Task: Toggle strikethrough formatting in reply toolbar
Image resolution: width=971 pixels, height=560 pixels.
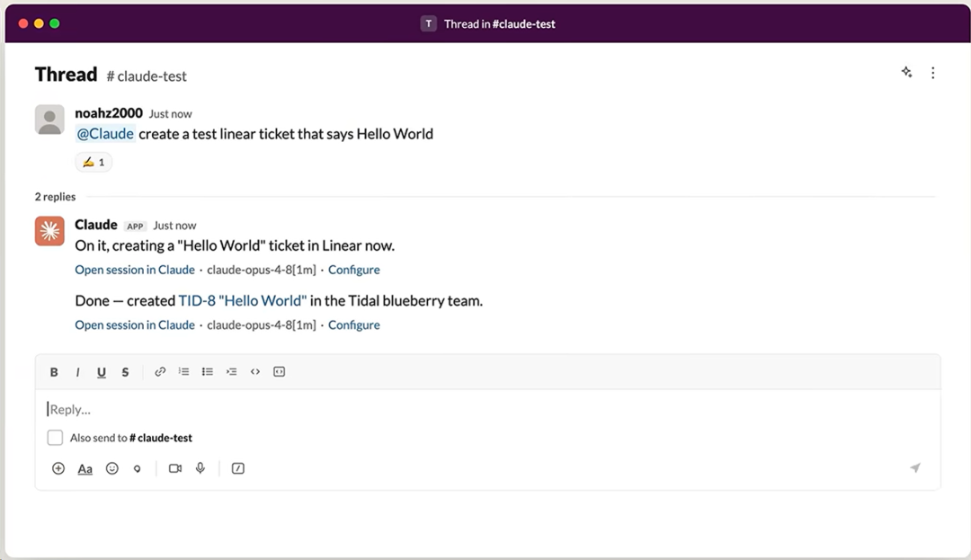Action: [x=125, y=372]
